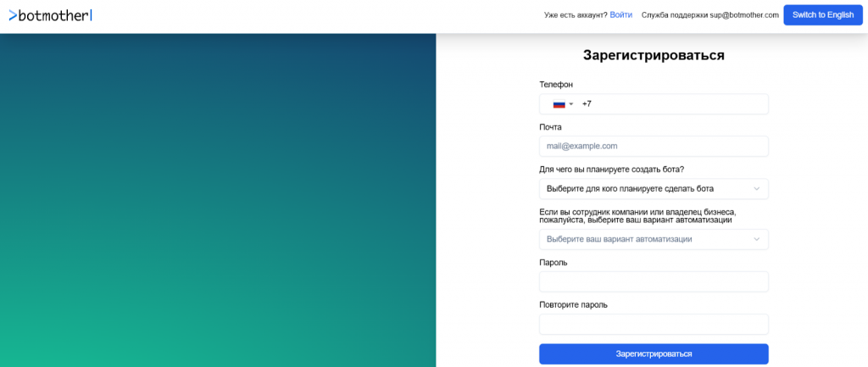Click the 'Для чего вы планируете создать бота?' label
The image size is (868, 367).
(611, 170)
